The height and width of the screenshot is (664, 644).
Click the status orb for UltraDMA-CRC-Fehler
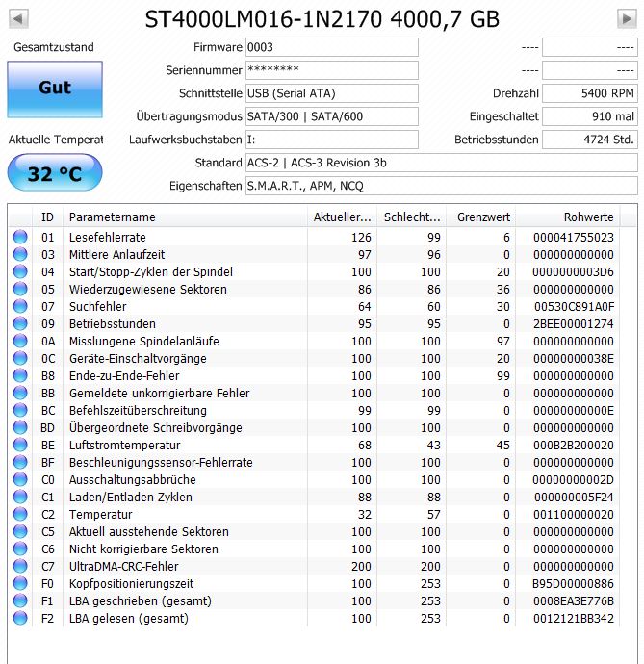[x=20, y=566]
